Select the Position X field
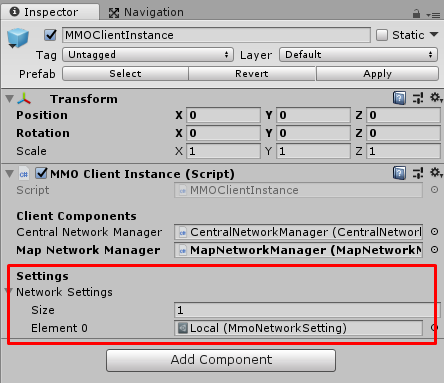Viewport: 444px width, 383px height. pyautogui.click(x=223, y=115)
